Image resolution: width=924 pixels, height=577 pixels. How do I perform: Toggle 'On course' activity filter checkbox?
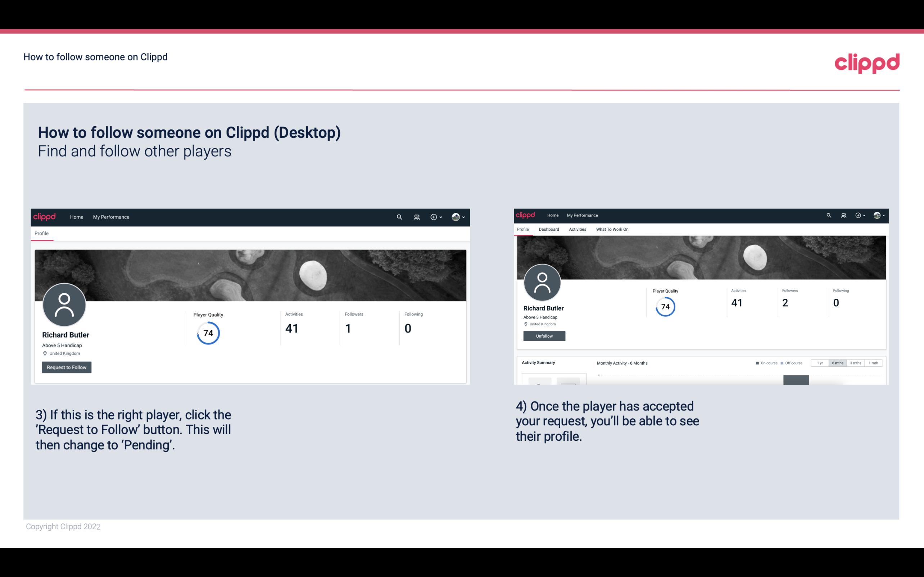coord(756,363)
